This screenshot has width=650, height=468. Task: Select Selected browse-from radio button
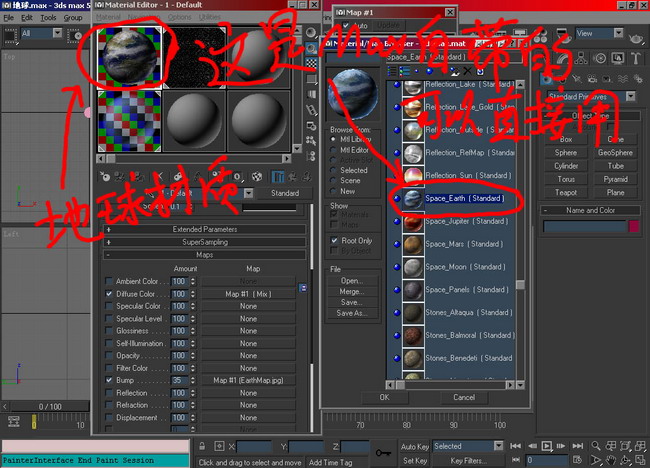(333, 170)
